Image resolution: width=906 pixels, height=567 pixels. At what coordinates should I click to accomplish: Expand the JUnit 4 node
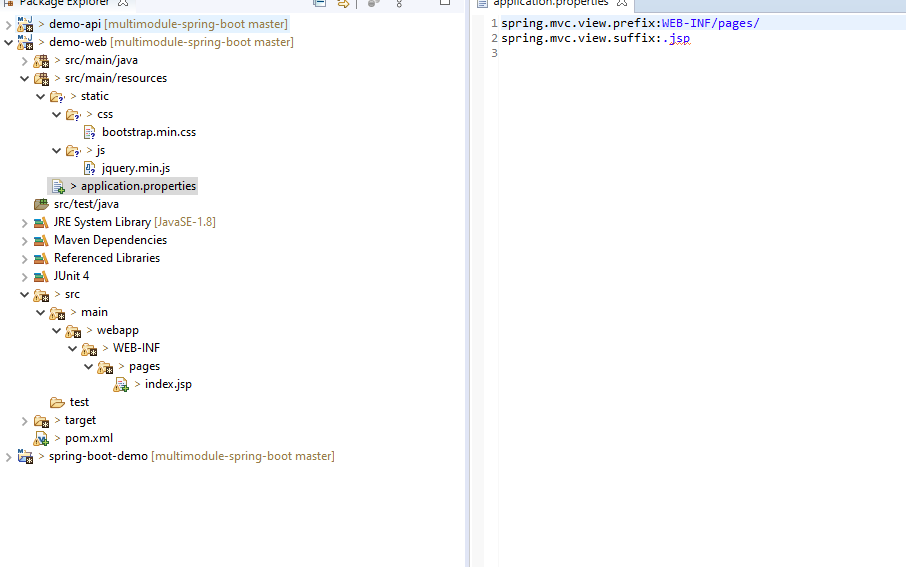(x=24, y=276)
